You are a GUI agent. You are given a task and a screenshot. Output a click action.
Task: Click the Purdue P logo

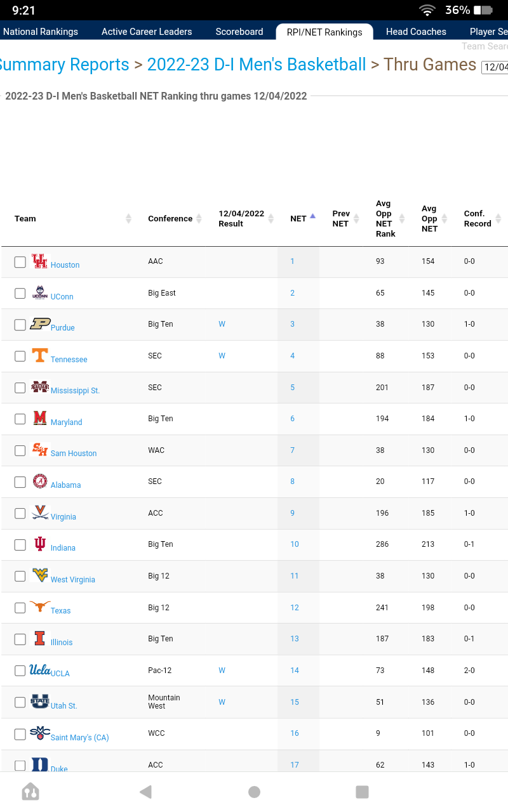(x=40, y=324)
